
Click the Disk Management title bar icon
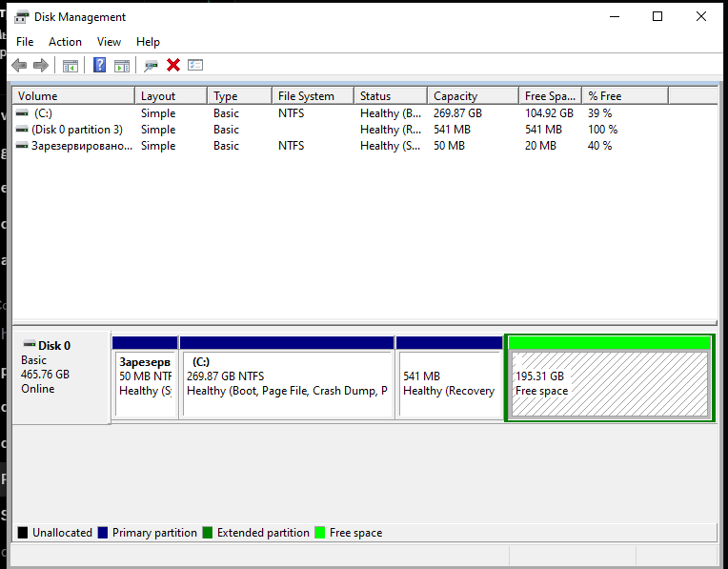click(x=21, y=17)
